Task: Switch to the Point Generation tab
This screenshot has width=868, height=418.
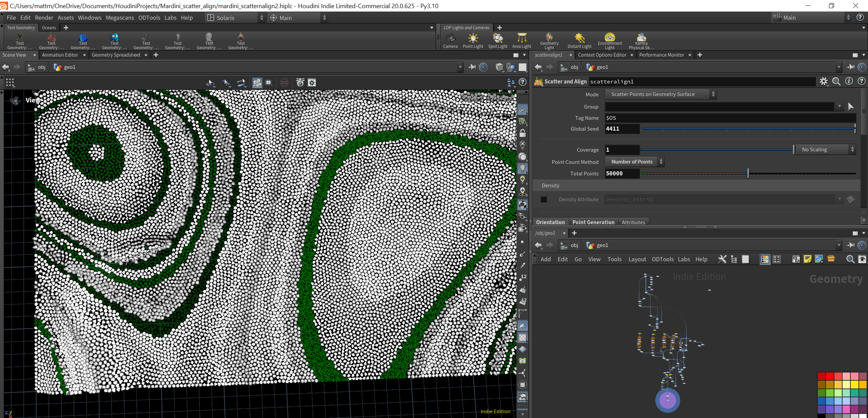Action: [x=593, y=222]
